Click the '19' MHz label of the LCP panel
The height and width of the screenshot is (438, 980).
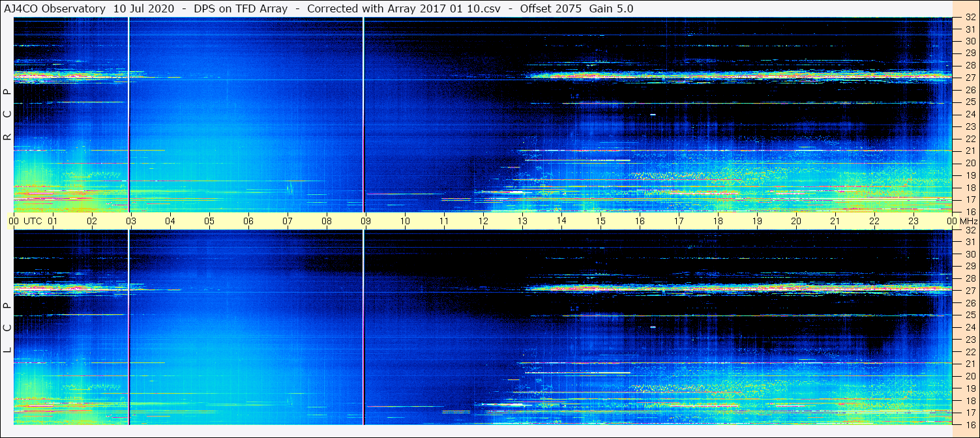pyautogui.click(x=970, y=388)
